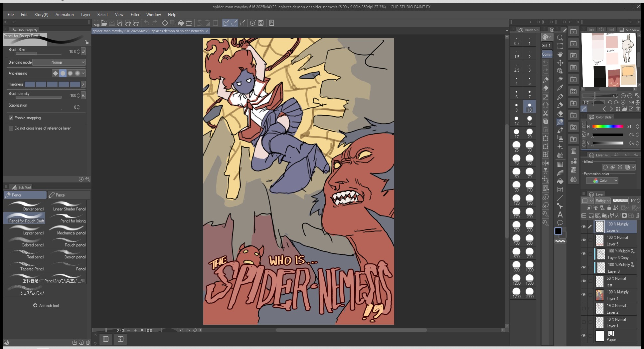Switch to the Pastel sub tool tab
This screenshot has width=644, height=349.
(69, 195)
